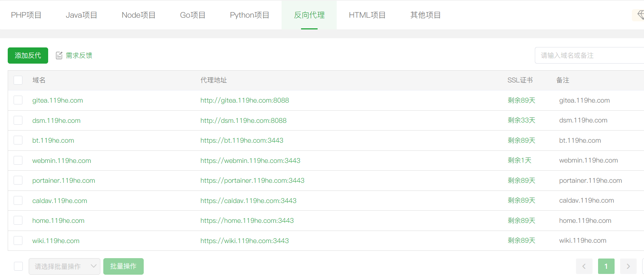Toggle the select-all checkbox in header

[x=18, y=80]
